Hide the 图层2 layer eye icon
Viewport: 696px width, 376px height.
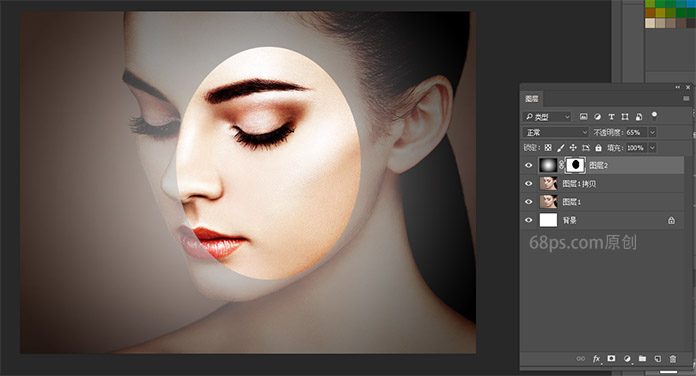[x=529, y=166]
